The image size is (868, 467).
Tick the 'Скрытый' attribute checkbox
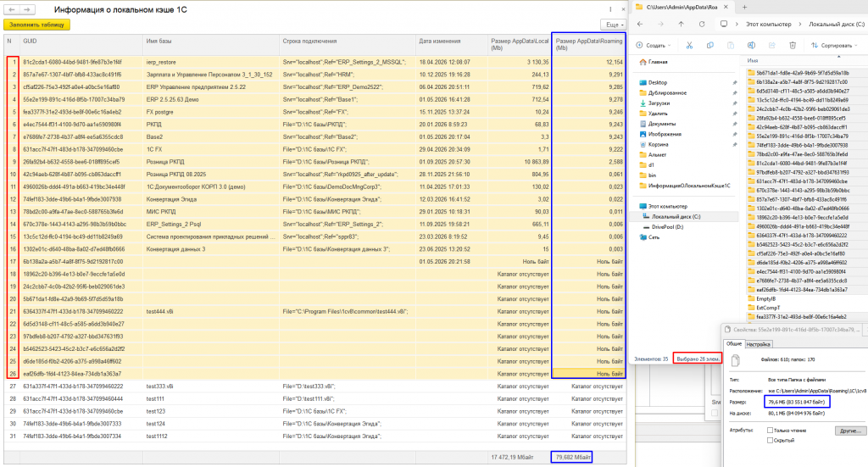point(770,441)
